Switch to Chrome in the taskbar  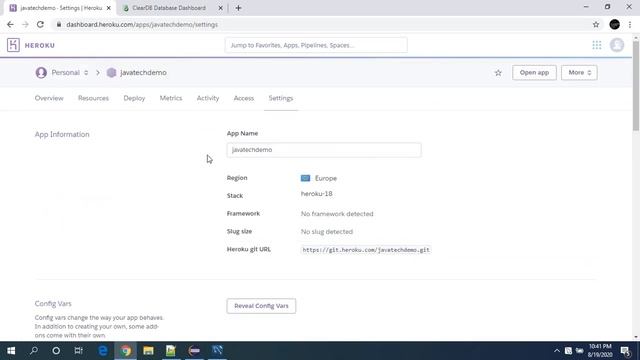(126, 351)
